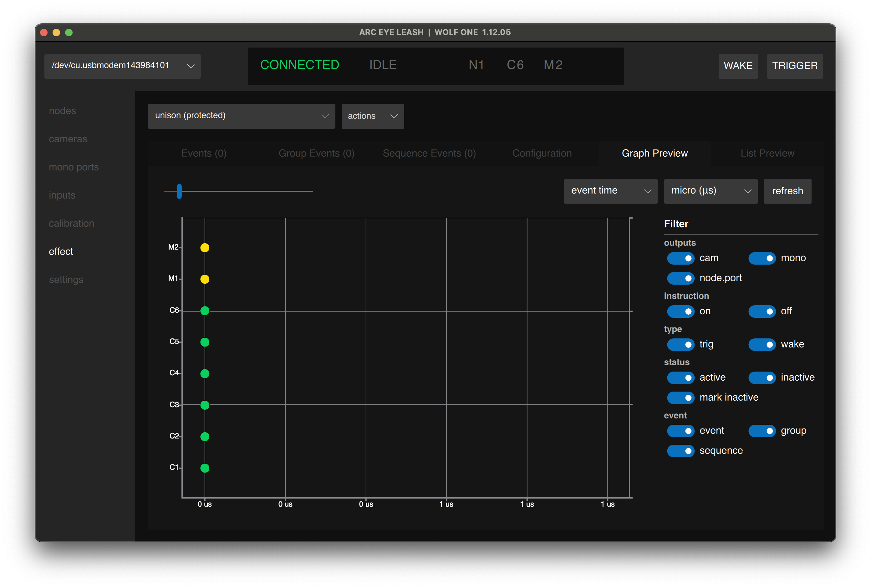Turn off the sequence event filter

point(680,451)
